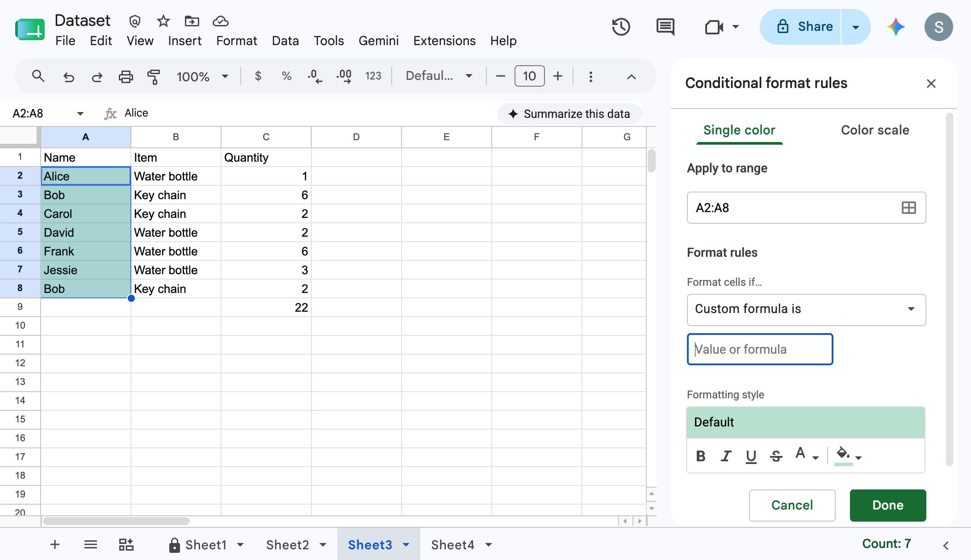This screenshot has width=971, height=560.
Task: Decrease font size with minus button
Action: pyautogui.click(x=501, y=76)
